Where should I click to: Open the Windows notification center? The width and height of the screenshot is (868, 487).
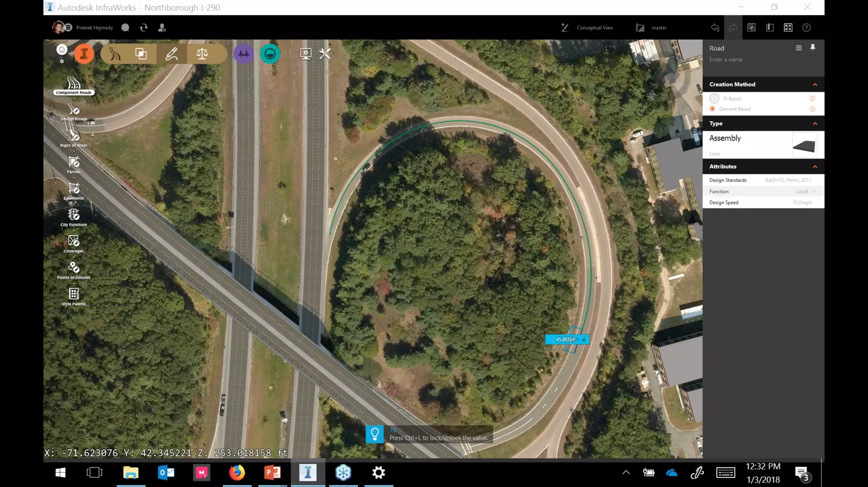tap(801, 473)
